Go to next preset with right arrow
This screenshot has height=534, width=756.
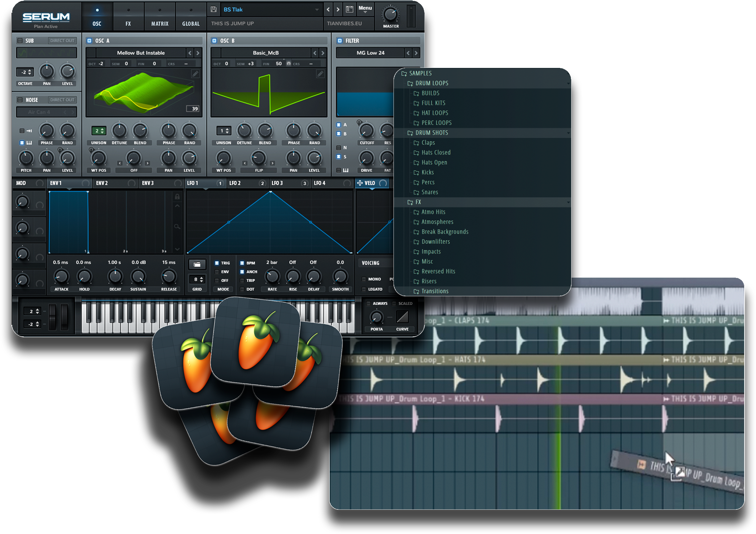point(338,9)
